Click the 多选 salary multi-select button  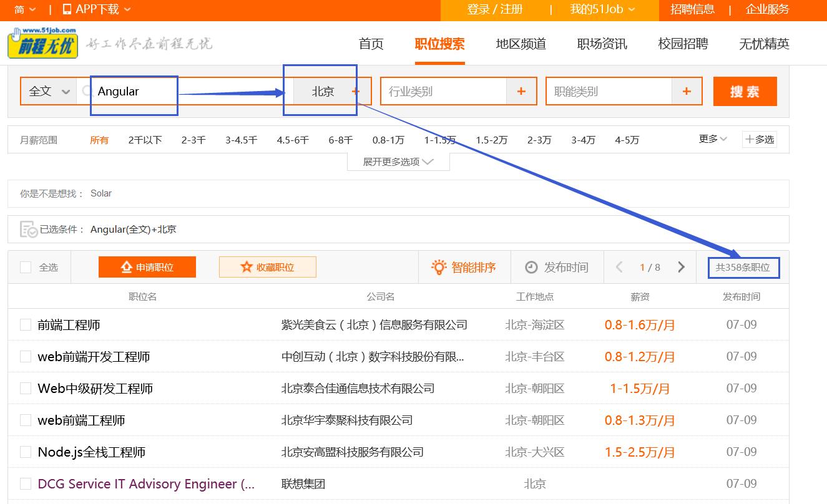click(x=760, y=139)
